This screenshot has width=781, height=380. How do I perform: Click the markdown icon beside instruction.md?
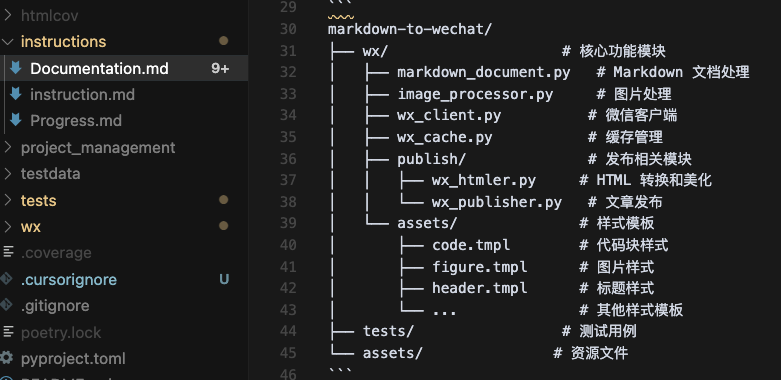(x=16, y=94)
